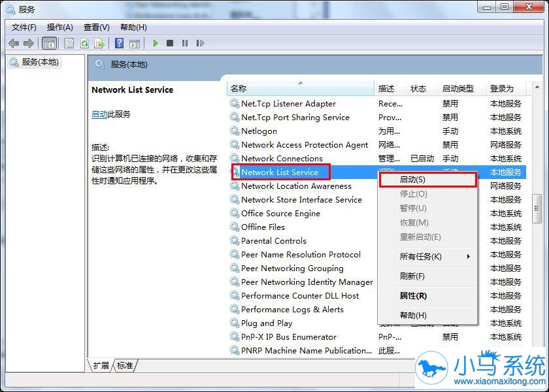
Task: Select Net.Tcp Port Sharing Service row
Action: pyautogui.click(x=377, y=117)
